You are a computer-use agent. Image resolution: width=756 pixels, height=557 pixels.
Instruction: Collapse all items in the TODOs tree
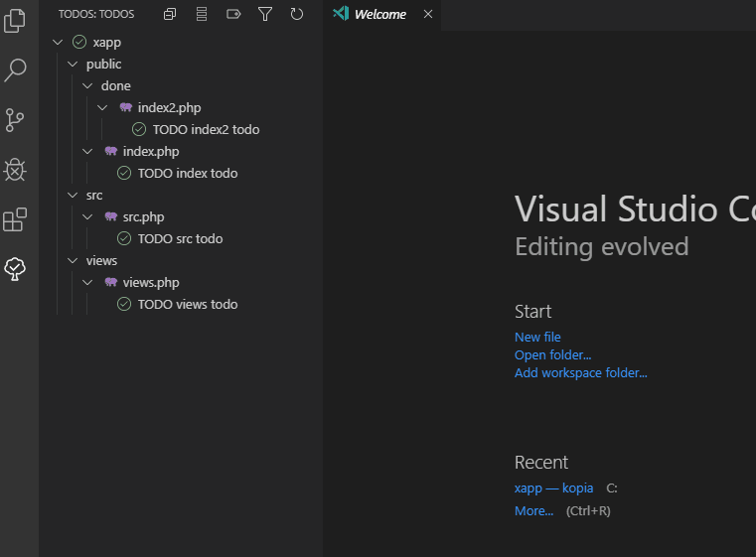170,15
